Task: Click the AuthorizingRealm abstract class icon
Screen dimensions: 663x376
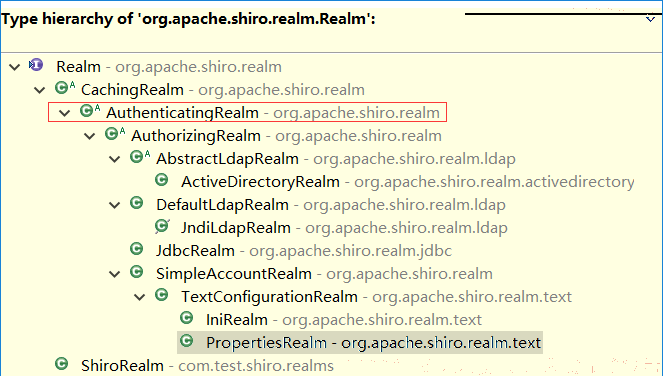Action: [x=115, y=134]
